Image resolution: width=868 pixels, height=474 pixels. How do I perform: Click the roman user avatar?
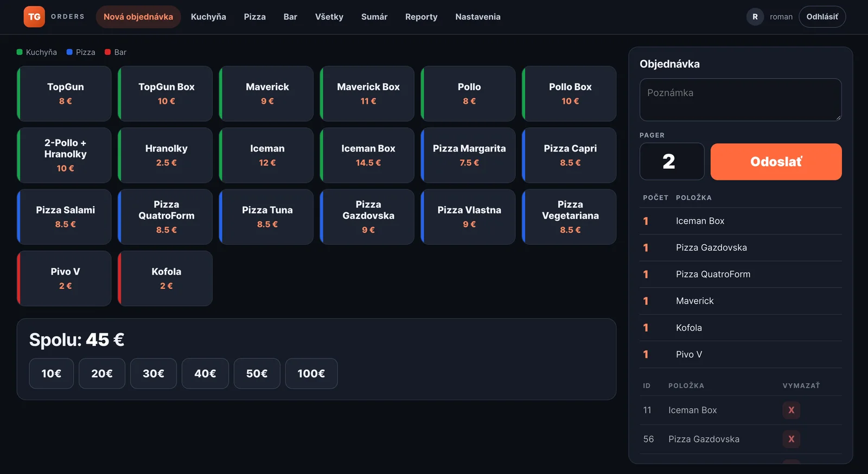click(755, 17)
